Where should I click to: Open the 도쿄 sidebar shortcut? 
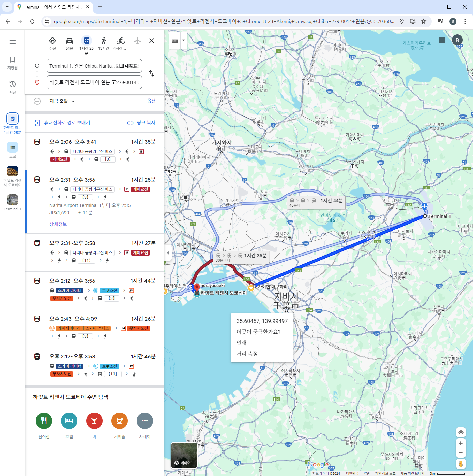(13, 150)
